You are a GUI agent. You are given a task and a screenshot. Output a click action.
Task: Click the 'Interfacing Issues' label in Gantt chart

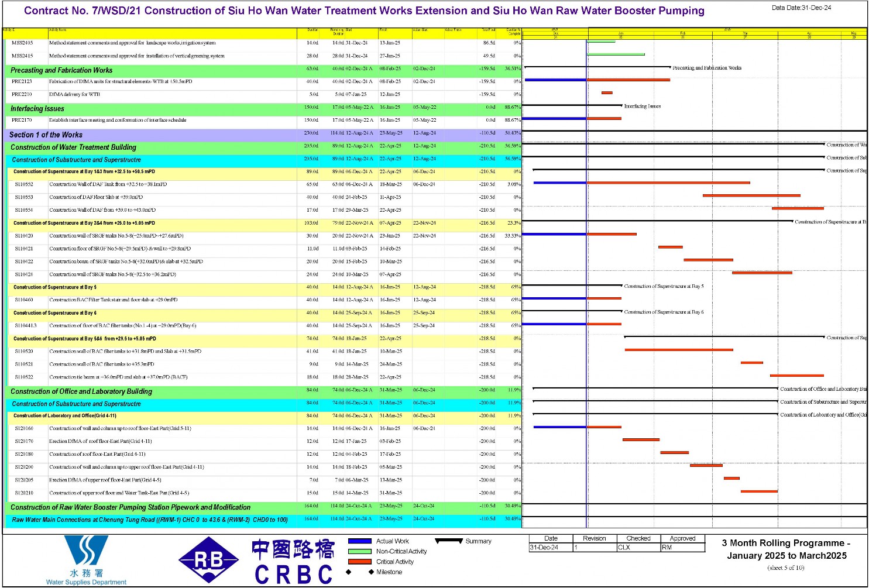click(642, 106)
